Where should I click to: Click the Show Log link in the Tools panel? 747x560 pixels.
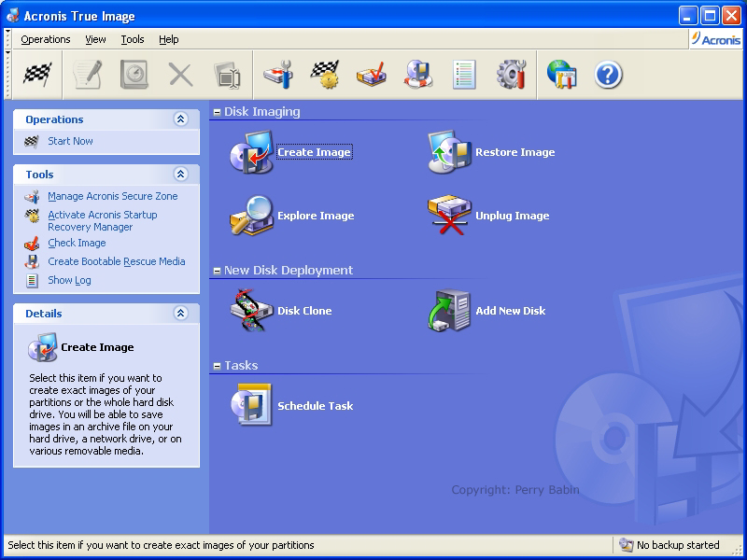69,280
